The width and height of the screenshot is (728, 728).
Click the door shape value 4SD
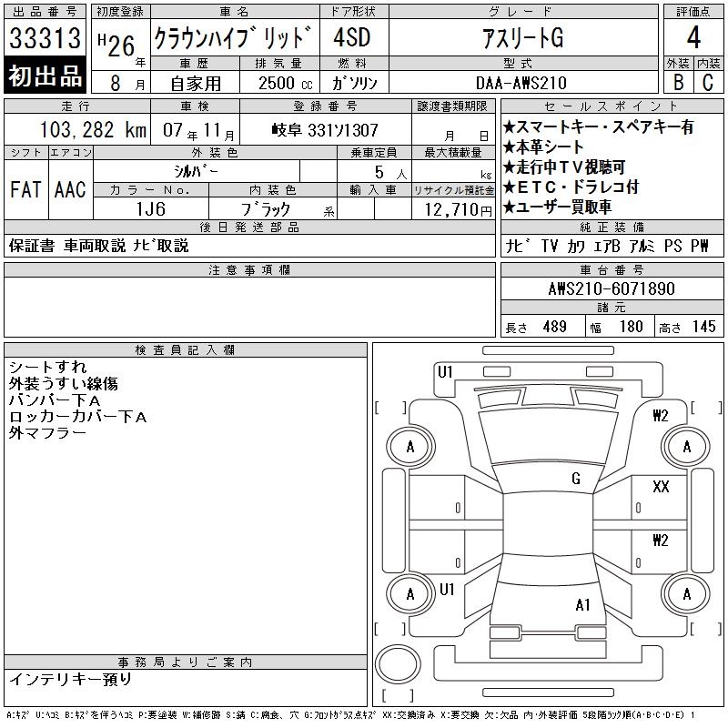(352, 37)
